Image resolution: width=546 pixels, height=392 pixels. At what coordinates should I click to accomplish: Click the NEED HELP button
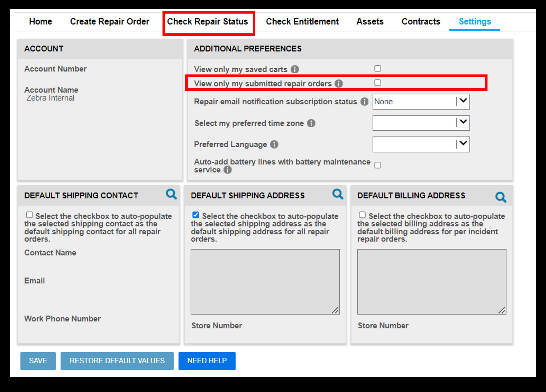click(207, 361)
